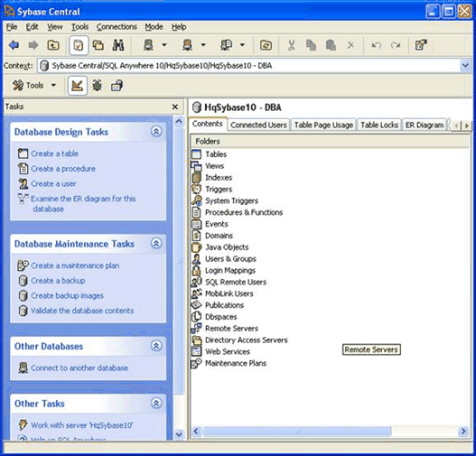Screen dimensions: 476x456
Task: Collapse Database Maintenance Tasks section
Action: pyautogui.click(x=156, y=243)
